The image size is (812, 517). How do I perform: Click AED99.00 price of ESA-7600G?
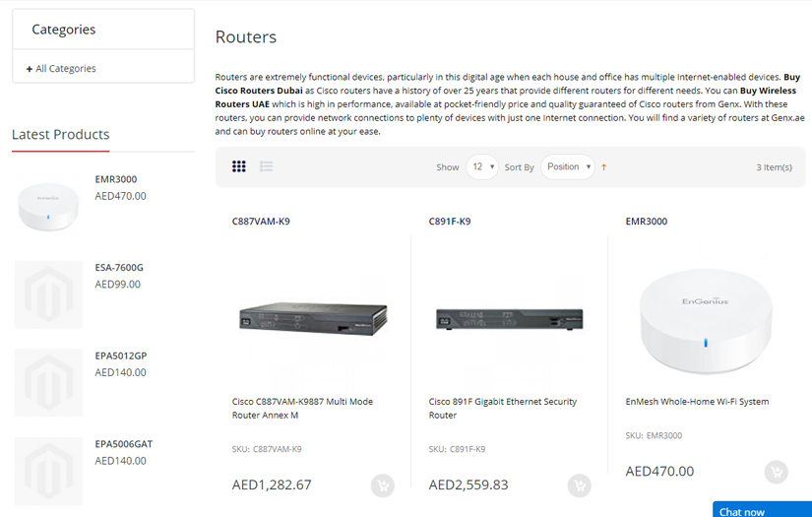(x=117, y=285)
